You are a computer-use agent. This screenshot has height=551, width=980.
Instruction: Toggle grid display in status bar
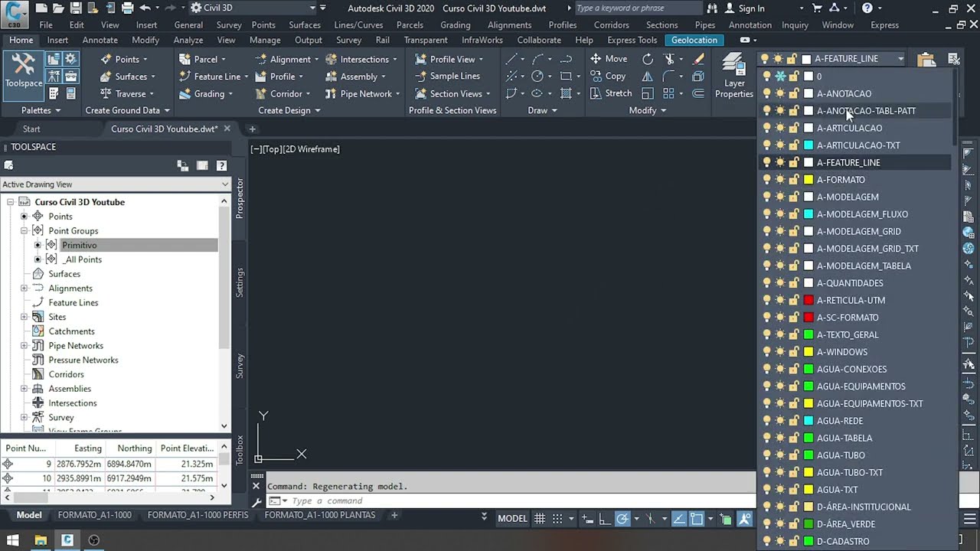point(540,518)
